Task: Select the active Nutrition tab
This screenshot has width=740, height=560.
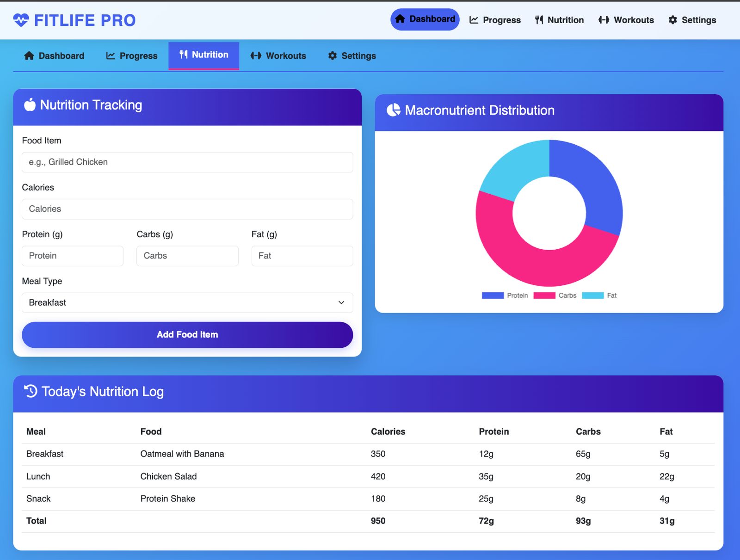Action: click(204, 55)
